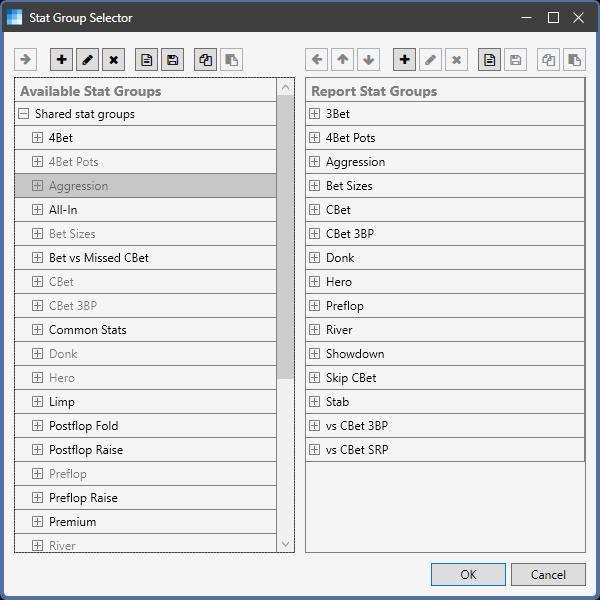Click the scrollbar down arrow in available list
Image resolution: width=600 pixels, height=600 pixels.
(285, 544)
